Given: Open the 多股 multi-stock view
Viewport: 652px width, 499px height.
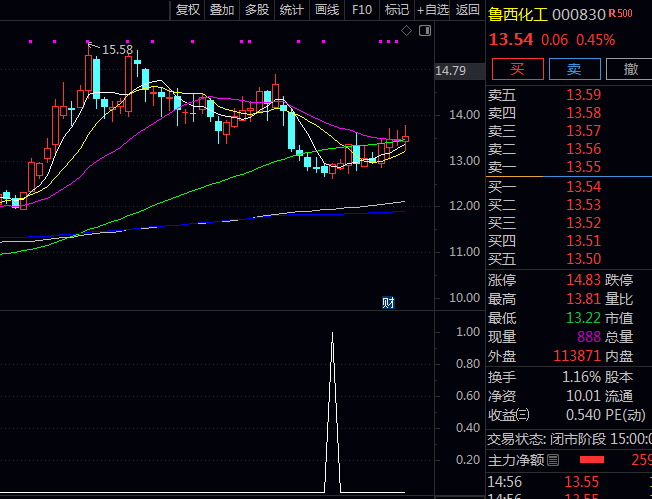Looking at the screenshot, I should coord(257,10).
